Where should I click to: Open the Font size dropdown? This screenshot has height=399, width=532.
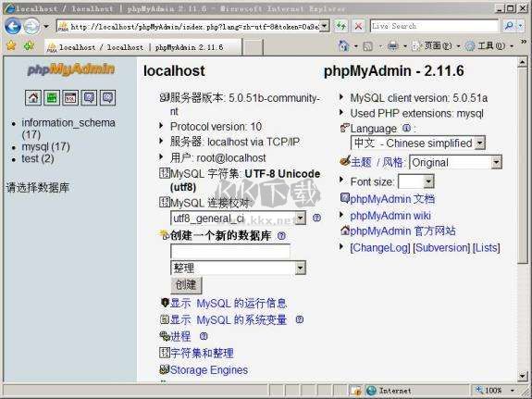tap(416, 181)
